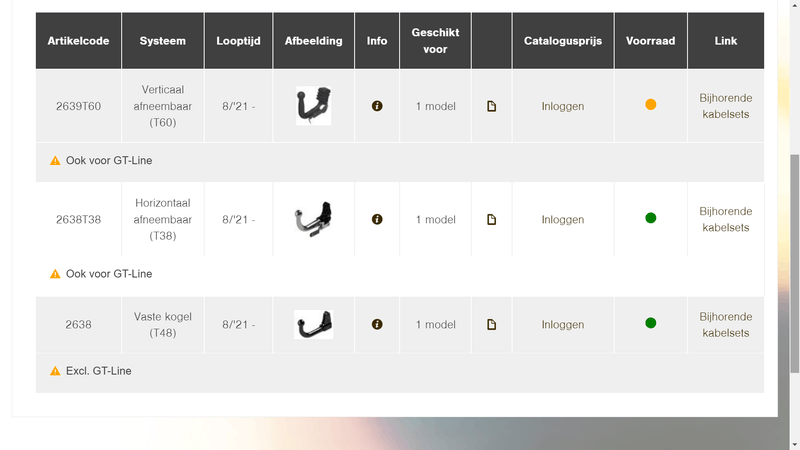
Task: Click the document icon for 2638T38
Action: [491, 220]
